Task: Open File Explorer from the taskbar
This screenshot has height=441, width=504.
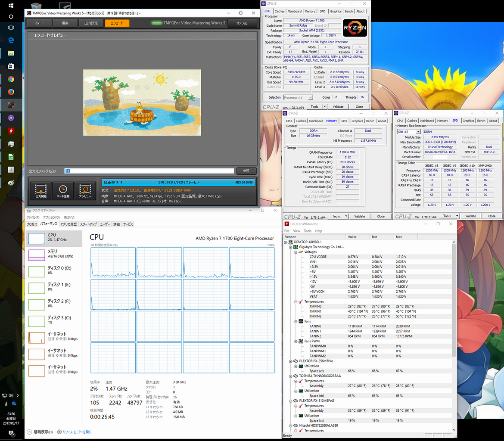Action: [11, 53]
